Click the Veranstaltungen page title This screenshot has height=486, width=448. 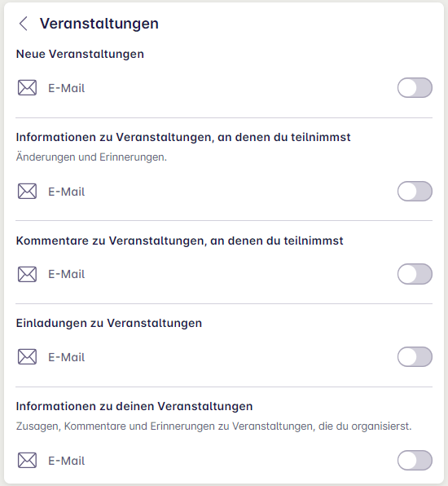(99, 24)
